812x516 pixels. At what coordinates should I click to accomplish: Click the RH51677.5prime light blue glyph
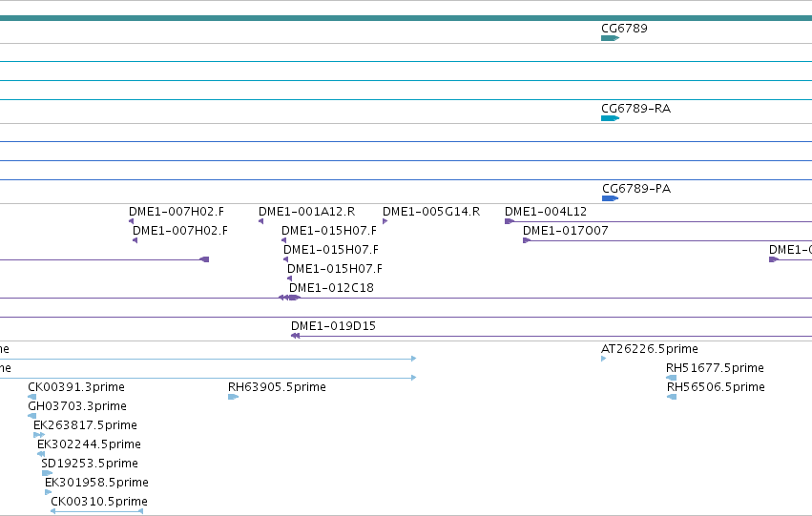click(671, 378)
